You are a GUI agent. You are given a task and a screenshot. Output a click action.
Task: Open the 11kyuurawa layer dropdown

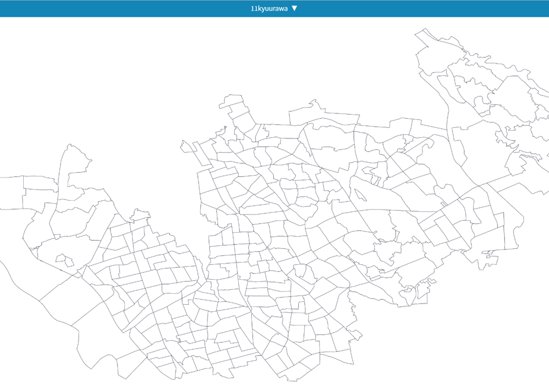[x=274, y=8]
